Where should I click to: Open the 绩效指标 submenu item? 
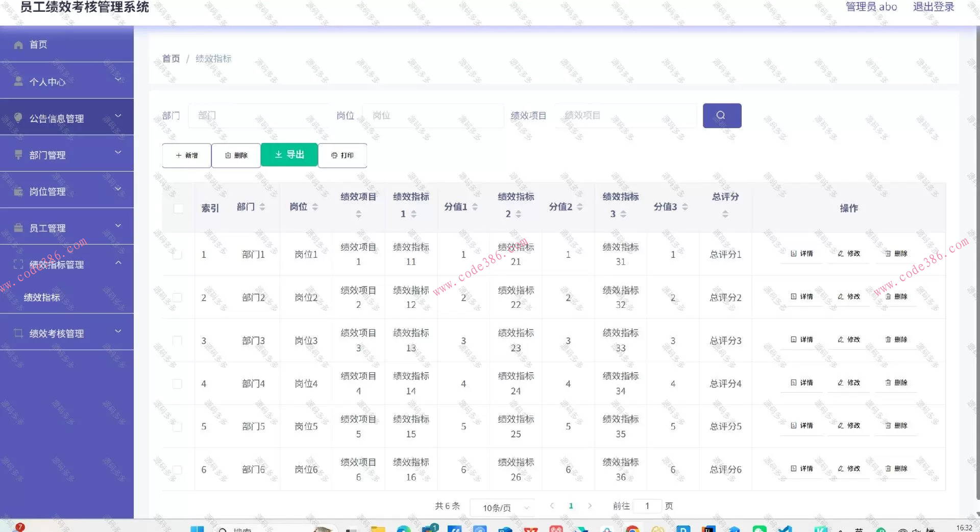tap(42, 297)
